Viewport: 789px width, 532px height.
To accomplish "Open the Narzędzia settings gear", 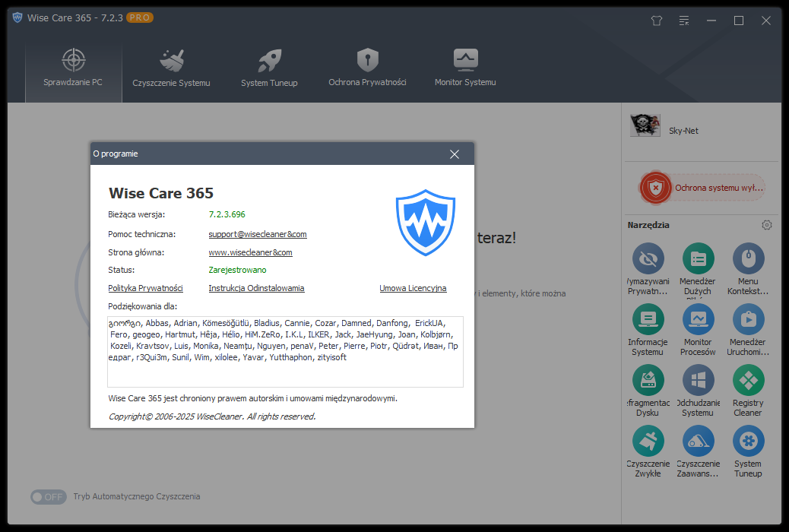I will click(x=767, y=225).
